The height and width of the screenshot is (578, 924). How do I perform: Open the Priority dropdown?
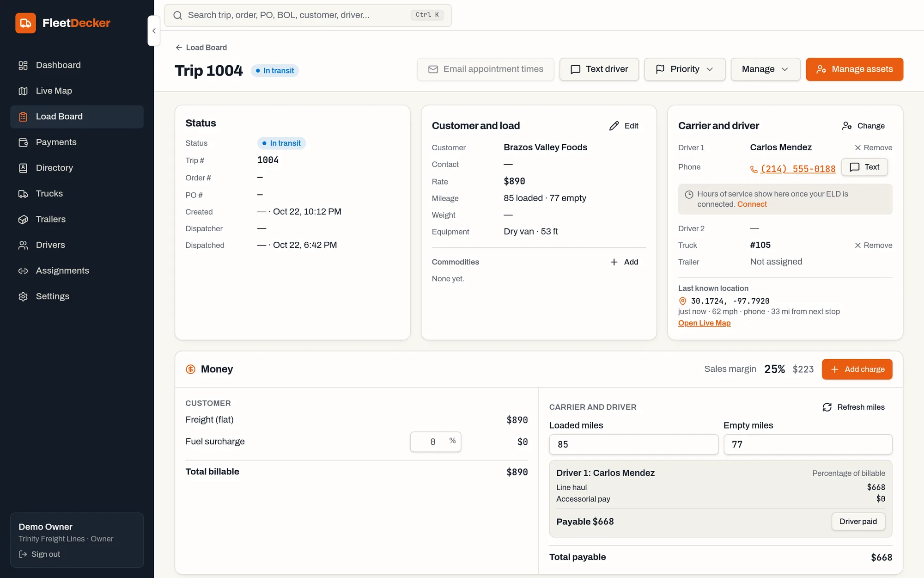685,69
